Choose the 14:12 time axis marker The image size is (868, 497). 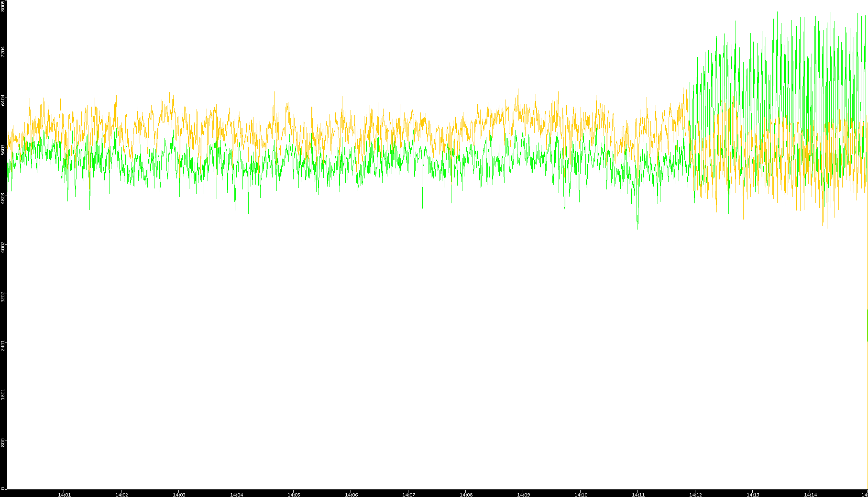695,495
